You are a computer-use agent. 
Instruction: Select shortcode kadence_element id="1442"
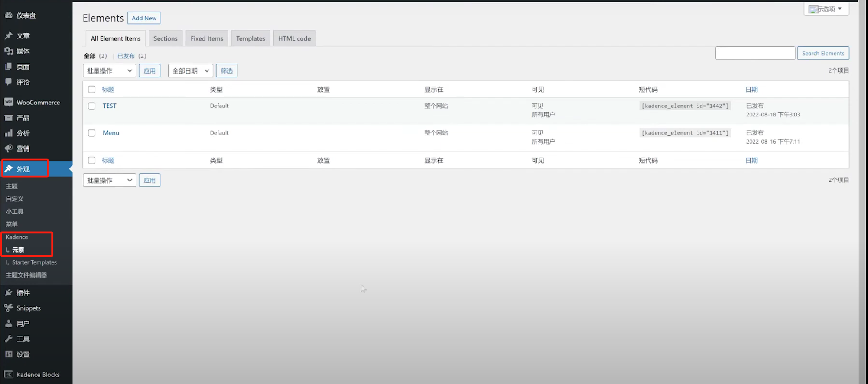pyautogui.click(x=685, y=106)
